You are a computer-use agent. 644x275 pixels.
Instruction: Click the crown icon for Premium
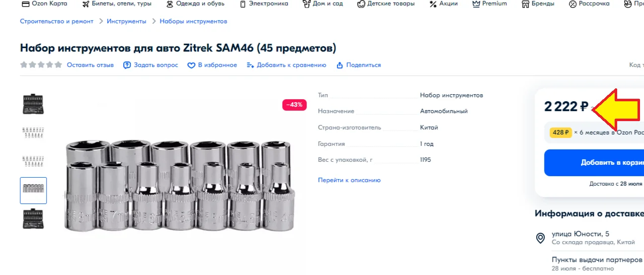click(476, 3)
